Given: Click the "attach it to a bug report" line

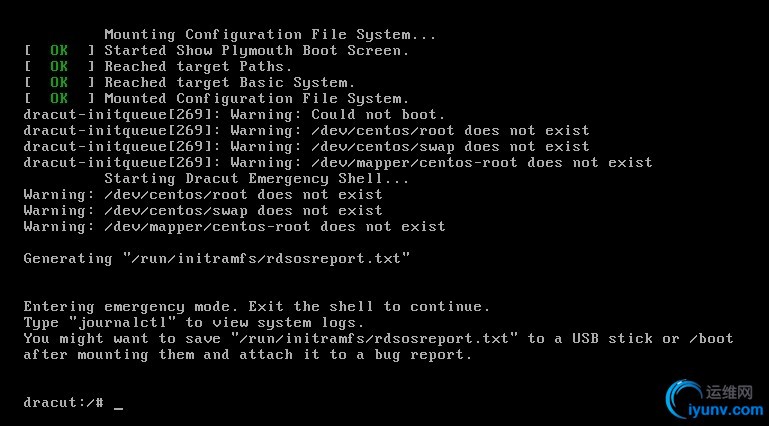Looking at the screenshot, I should tap(247, 354).
